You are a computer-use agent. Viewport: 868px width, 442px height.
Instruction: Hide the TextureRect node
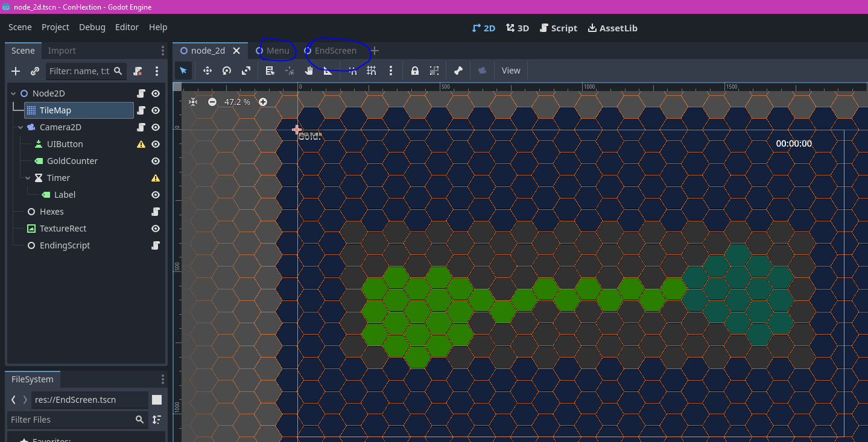click(x=156, y=229)
